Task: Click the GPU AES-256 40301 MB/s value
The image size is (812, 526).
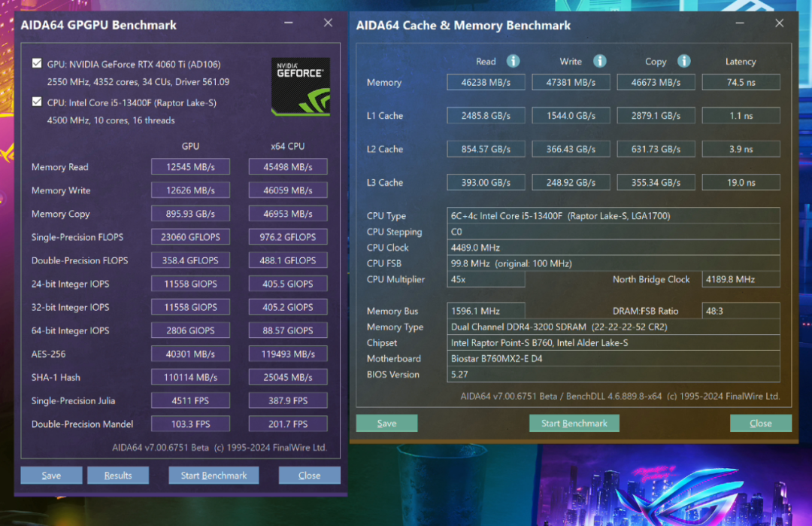Action: click(x=190, y=354)
